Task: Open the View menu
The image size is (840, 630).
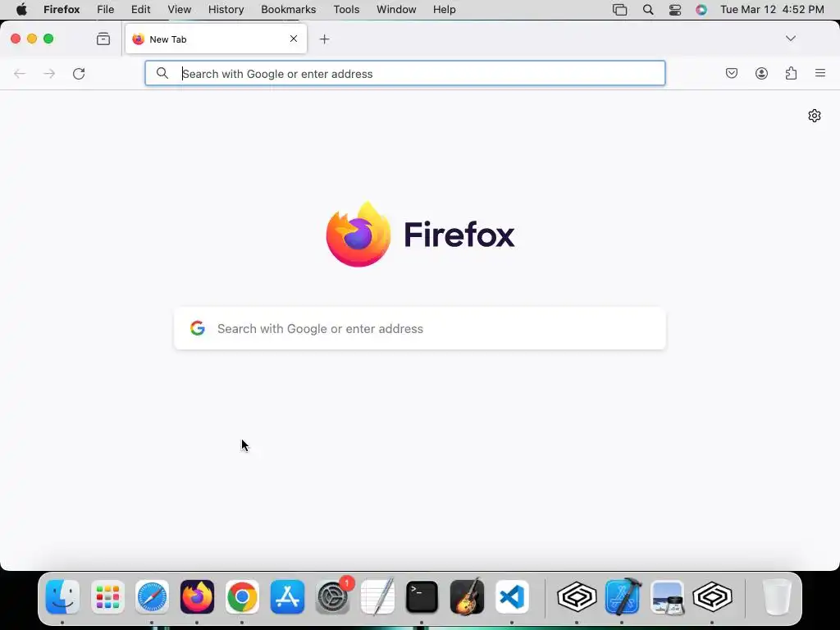Action: [180, 10]
